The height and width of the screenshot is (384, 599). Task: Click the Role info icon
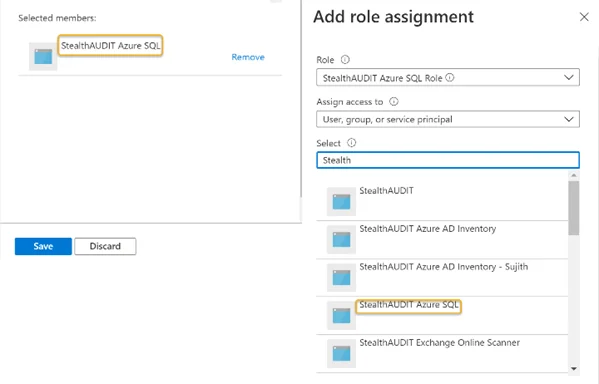(345, 60)
